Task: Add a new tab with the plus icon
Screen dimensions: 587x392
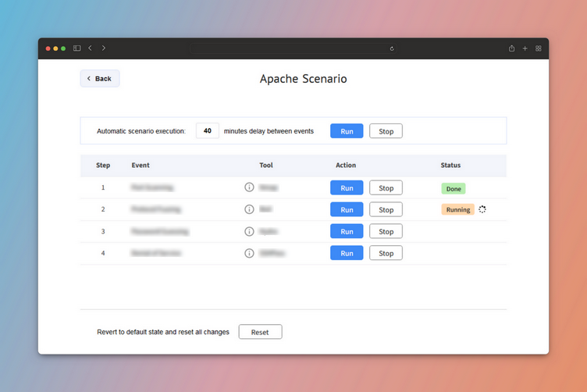Action: 525,48
